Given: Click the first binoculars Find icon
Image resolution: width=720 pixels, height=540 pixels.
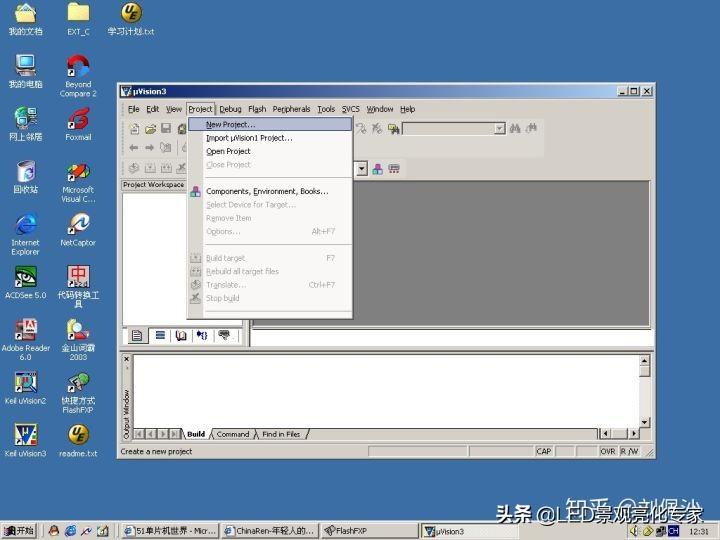Looking at the screenshot, I should click(x=515, y=129).
